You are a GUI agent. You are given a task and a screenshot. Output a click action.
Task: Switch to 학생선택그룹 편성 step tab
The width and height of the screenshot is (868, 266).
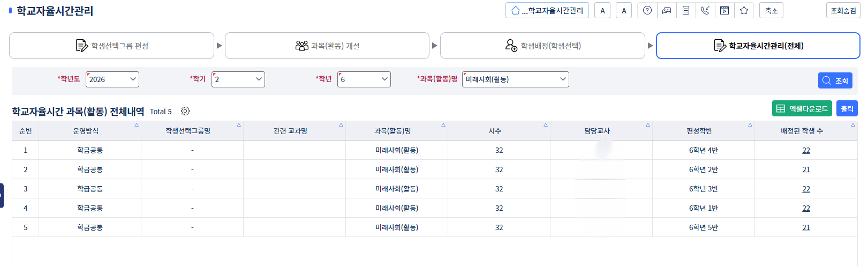click(112, 46)
